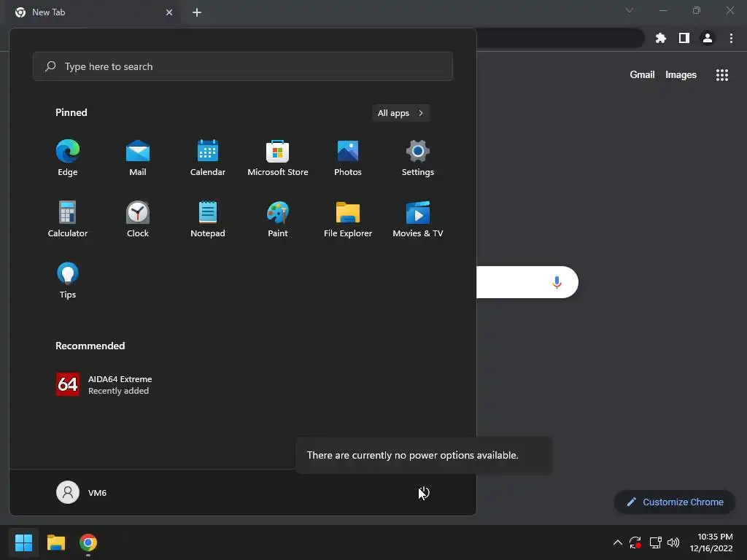747x560 pixels.
Task: Click the sync status tray icon
Action: pos(635,542)
